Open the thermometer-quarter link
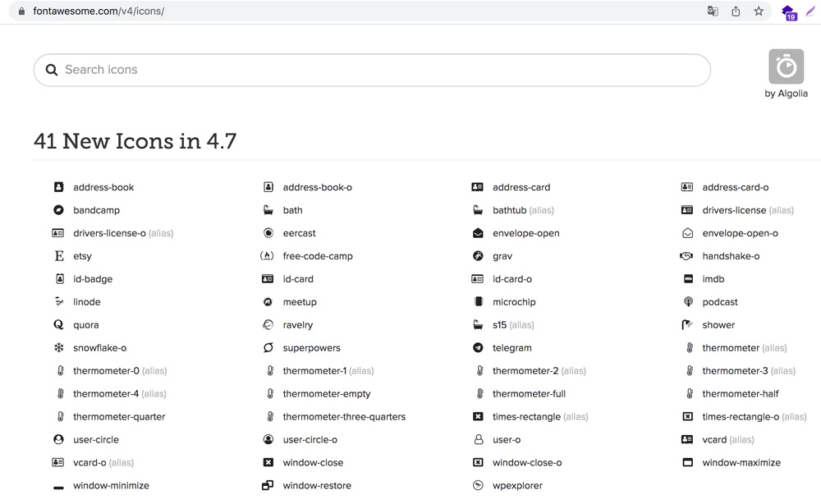 click(119, 417)
